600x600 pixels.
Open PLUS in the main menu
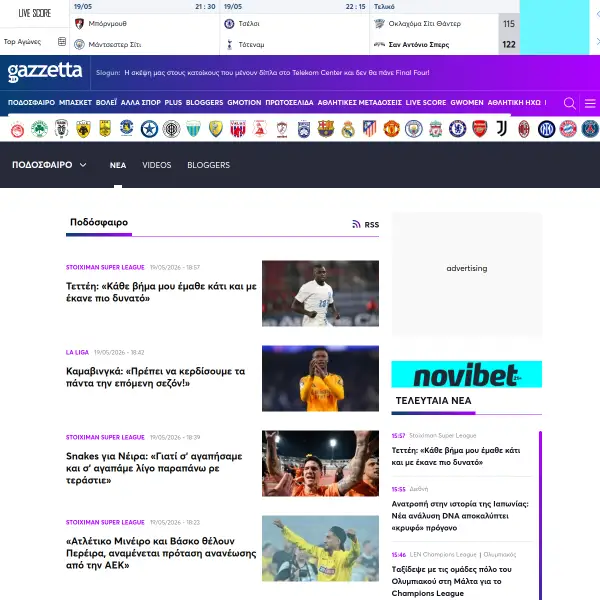(173, 103)
